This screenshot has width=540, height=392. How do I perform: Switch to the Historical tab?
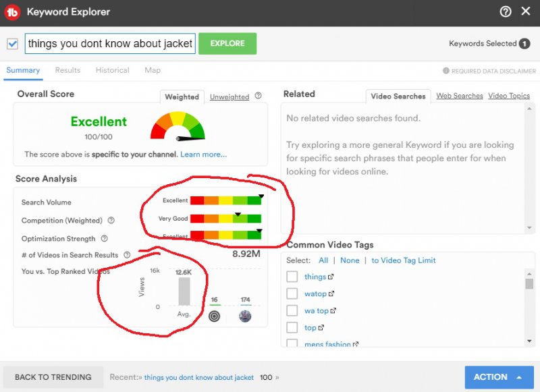point(112,70)
